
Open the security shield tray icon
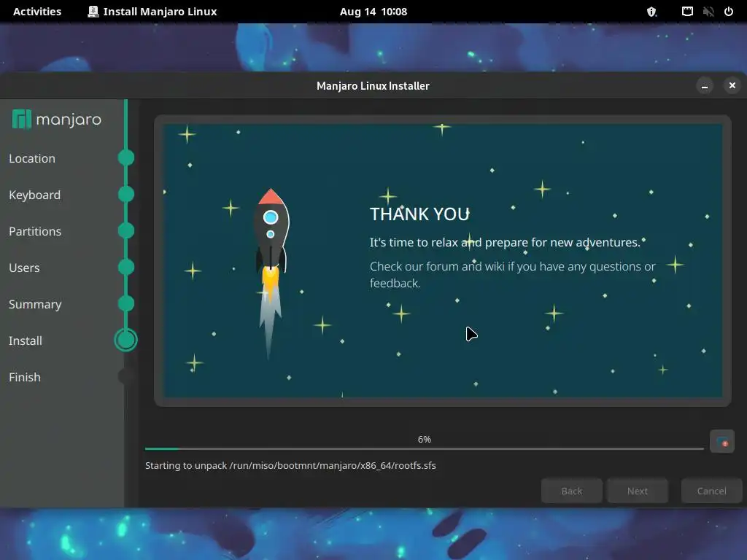(651, 12)
